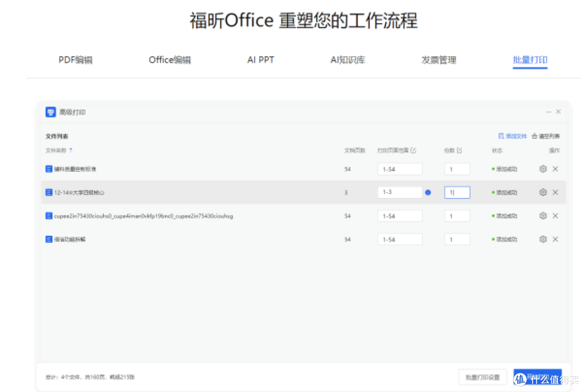
Task: Click edit icon beside 份数 header
Action: (x=459, y=150)
